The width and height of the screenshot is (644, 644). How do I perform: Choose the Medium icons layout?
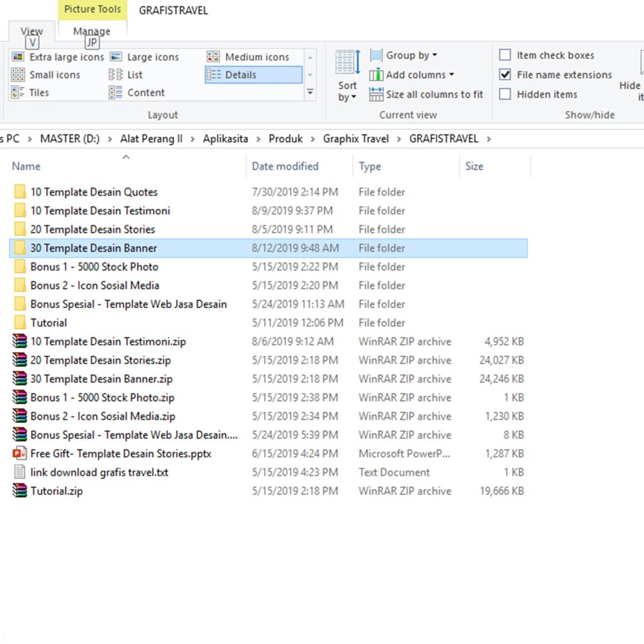click(248, 57)
